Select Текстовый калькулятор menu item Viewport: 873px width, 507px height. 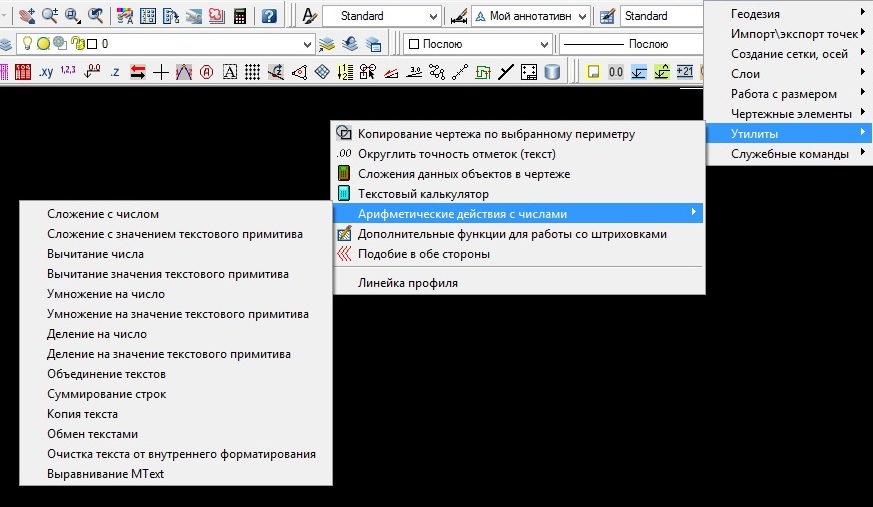pyautogui.click(x=423, y=193)
